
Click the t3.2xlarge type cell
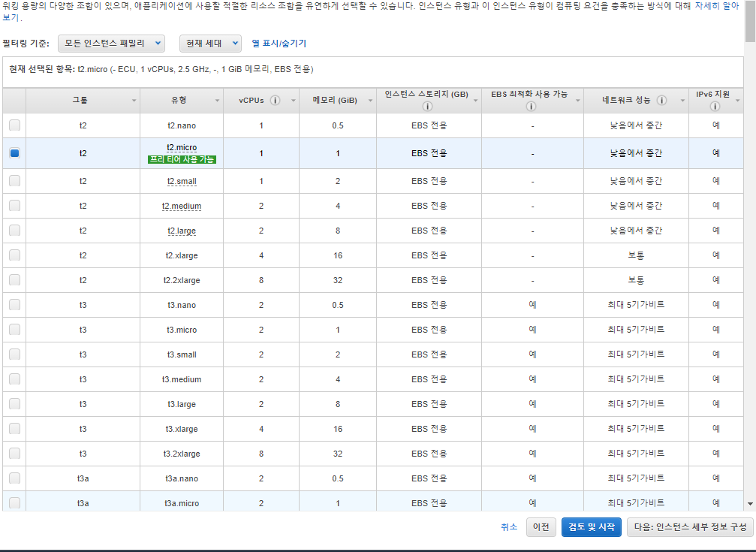[182, 454]
